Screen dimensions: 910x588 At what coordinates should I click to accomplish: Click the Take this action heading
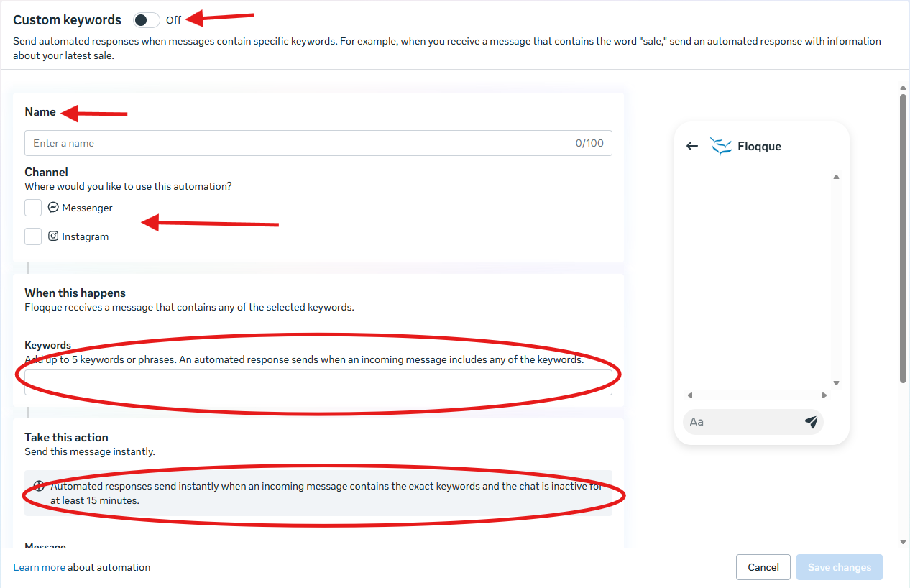coord(66,437)
